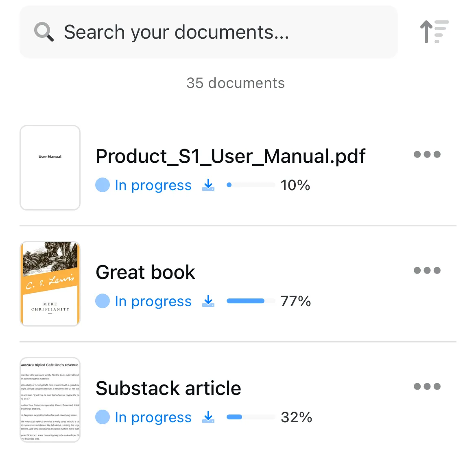Click download icon for Substack article
The image size is (476, 454).
[x=208, y=417]
